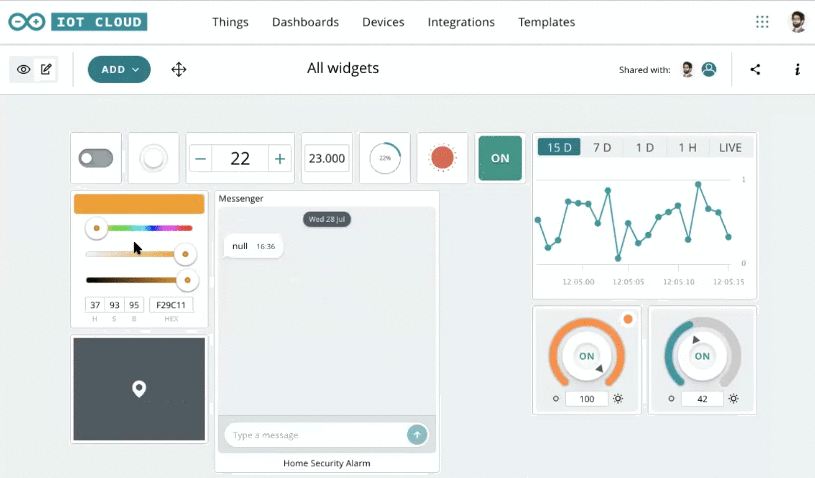Click the null message bubble
Image resolution: width=815 pixels, height=478 pixels.
click(x=254, y=246)
